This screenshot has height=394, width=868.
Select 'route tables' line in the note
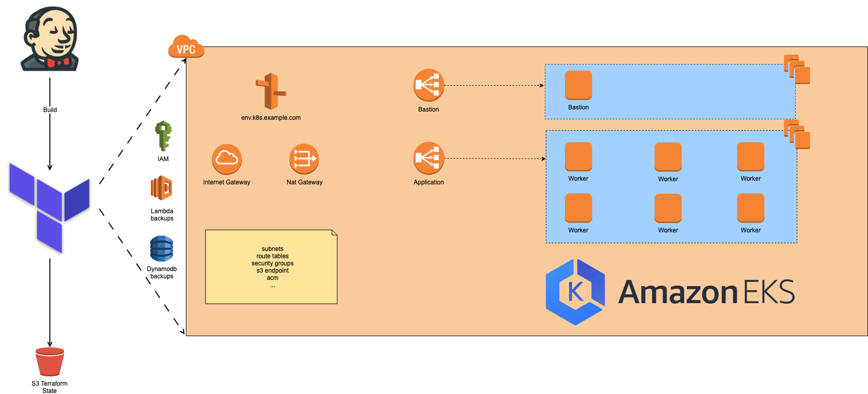273,256
